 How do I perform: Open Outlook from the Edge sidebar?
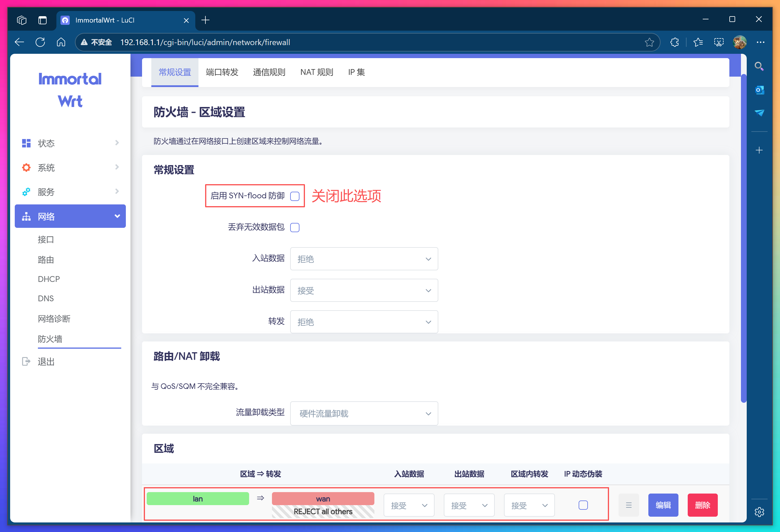coord(759,90)
